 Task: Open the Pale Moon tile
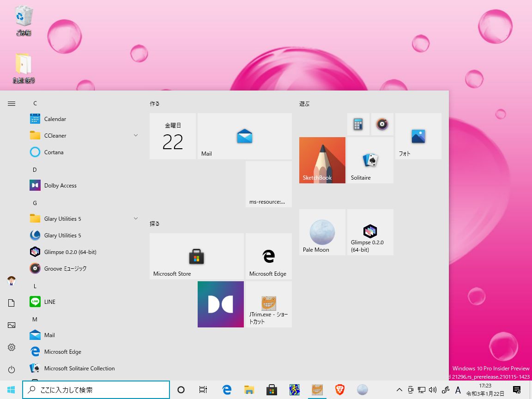(x=322, y=232)
